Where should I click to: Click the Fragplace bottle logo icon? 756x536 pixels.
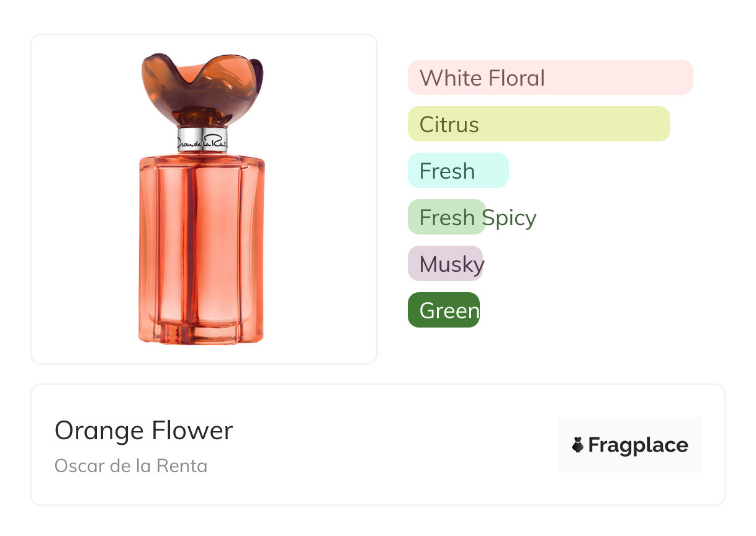[x=578, y=445]
